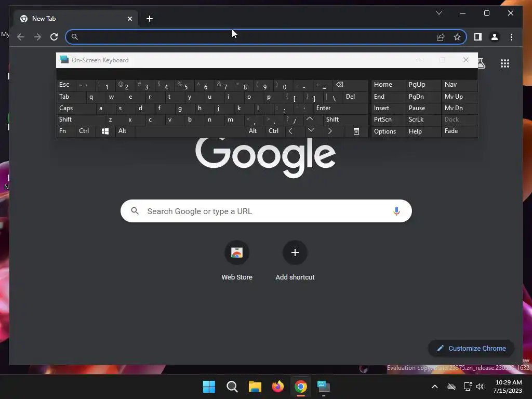Viewport: 532px width, 399px height.
Task: Show hidden system tray icons
Action: 435,387
